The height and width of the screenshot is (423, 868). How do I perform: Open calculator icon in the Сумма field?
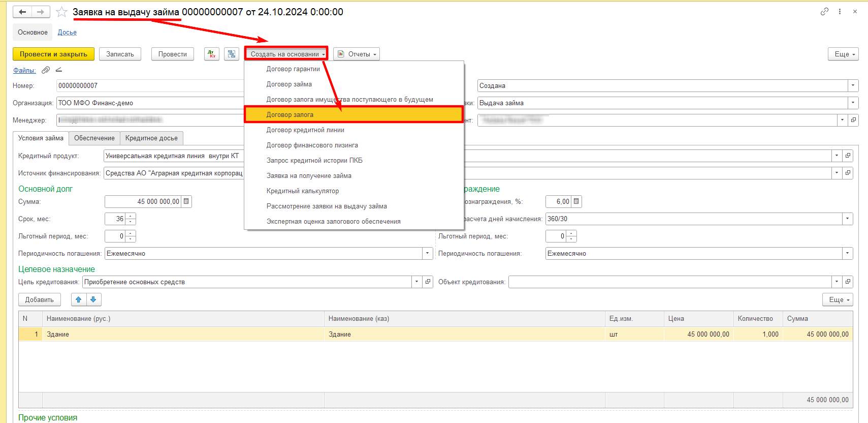click(x=186, y=201)
